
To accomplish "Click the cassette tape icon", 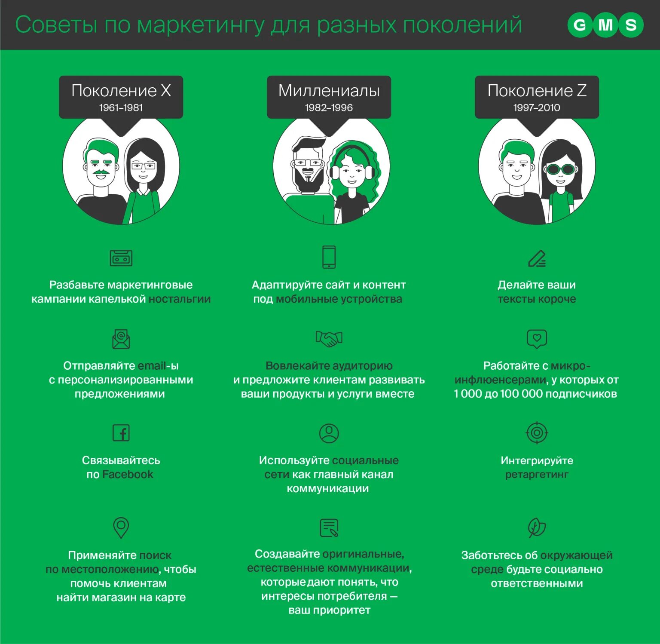I will pos(121,258).
